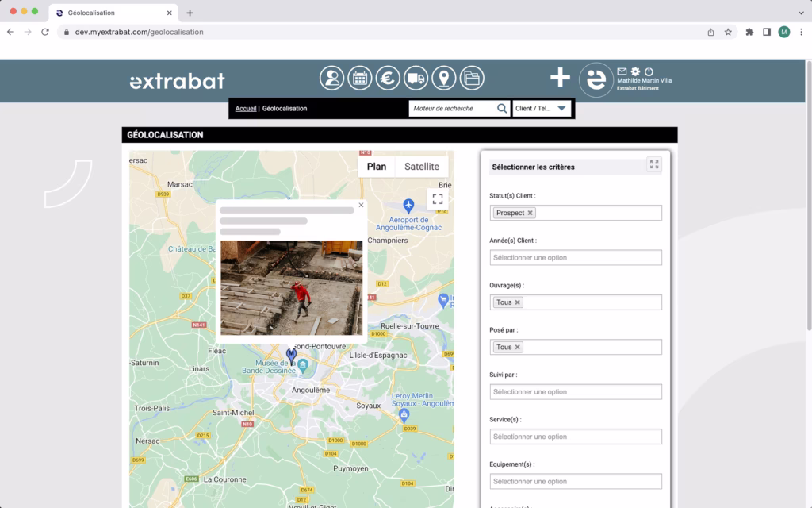Open a new browser tab
This screenshot has height=508, width=812.
[190, 13]
